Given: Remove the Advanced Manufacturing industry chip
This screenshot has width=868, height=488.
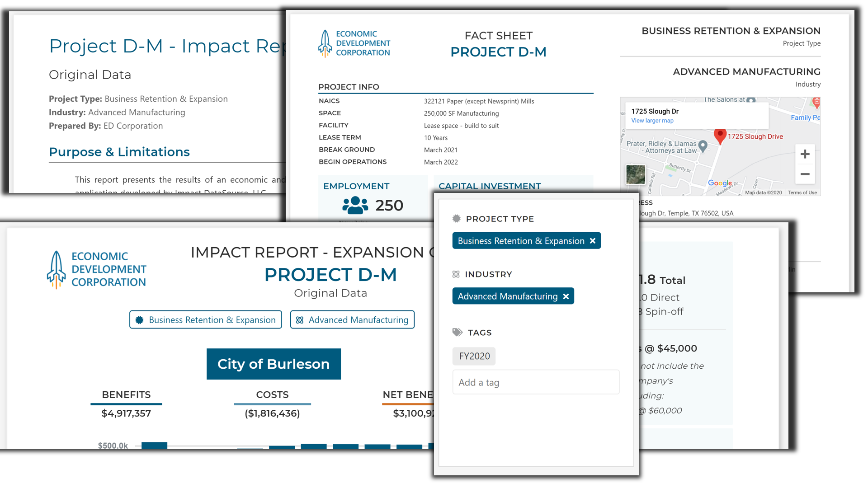Looking at the screenshot, I should (x=566, y=296).
